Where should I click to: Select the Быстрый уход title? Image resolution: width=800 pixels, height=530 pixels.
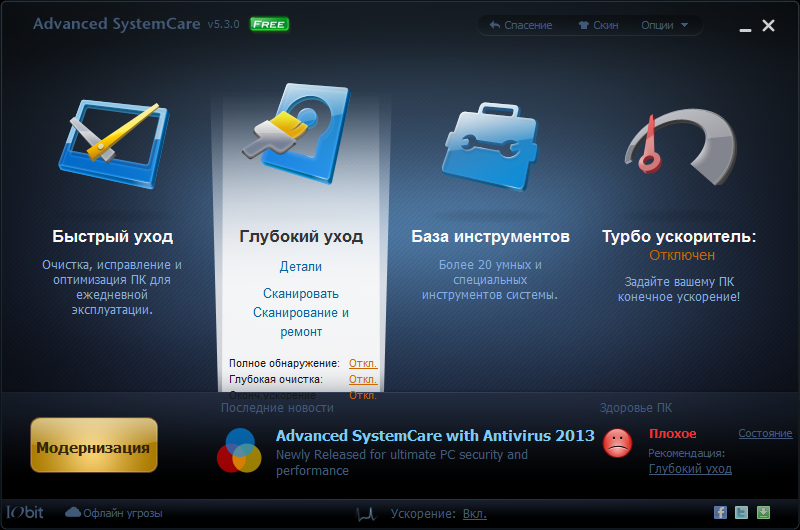pos(113,236)
